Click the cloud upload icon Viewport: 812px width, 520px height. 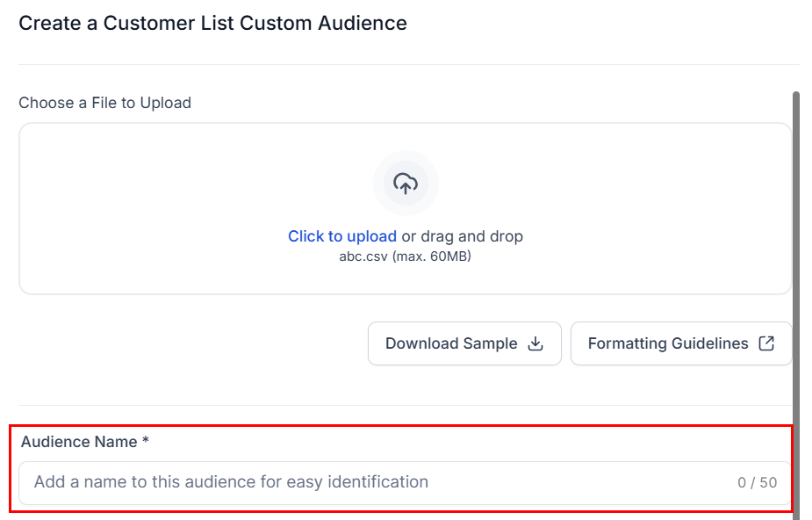click(406, 184)
